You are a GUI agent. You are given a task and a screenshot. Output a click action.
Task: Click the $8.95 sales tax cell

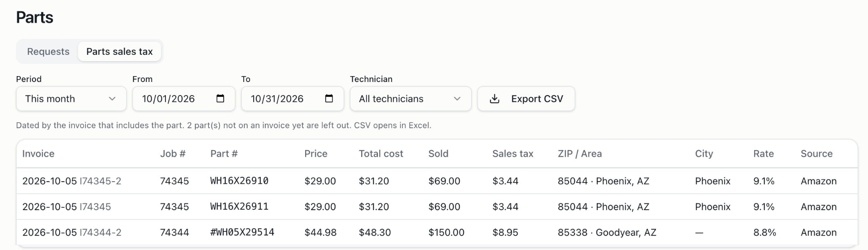tap(505, 233)
